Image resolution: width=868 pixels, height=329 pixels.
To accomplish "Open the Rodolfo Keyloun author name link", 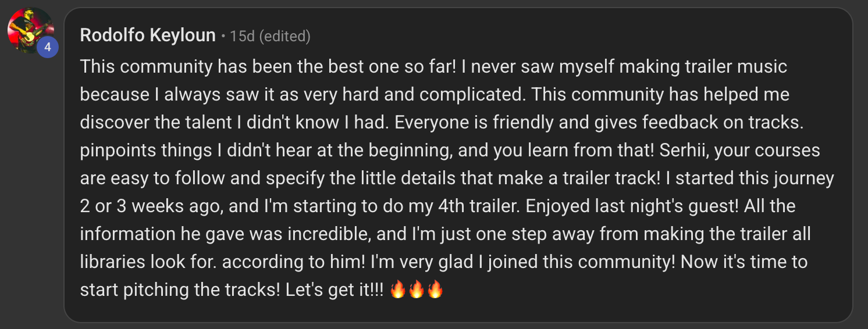I will click(148, 35).
